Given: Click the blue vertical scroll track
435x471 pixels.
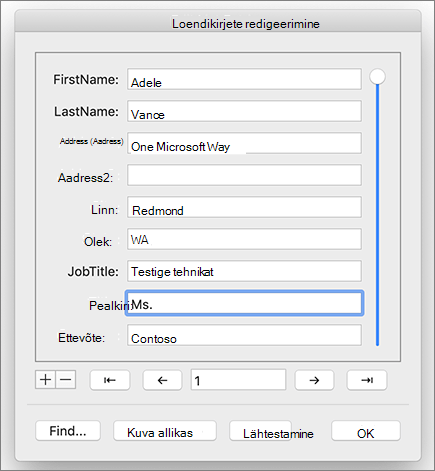Looking at the screenshot, I should point(377,215).
